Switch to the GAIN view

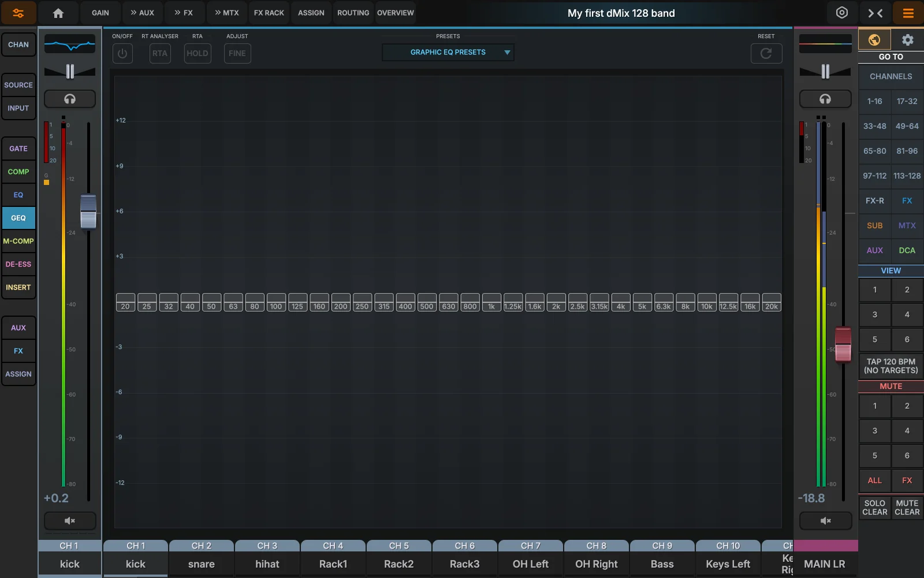(100, 13)
